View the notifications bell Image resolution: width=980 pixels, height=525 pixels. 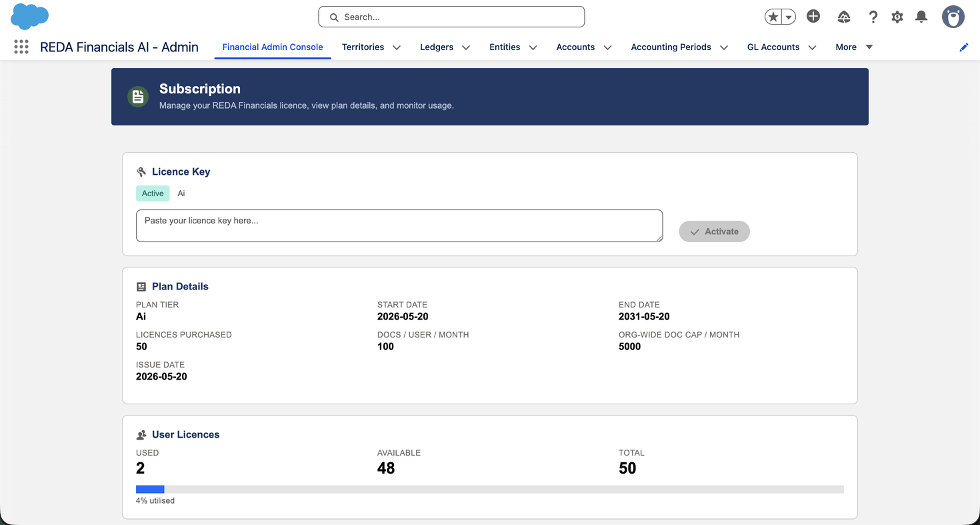pyautogui.click(x=921, y=17)
